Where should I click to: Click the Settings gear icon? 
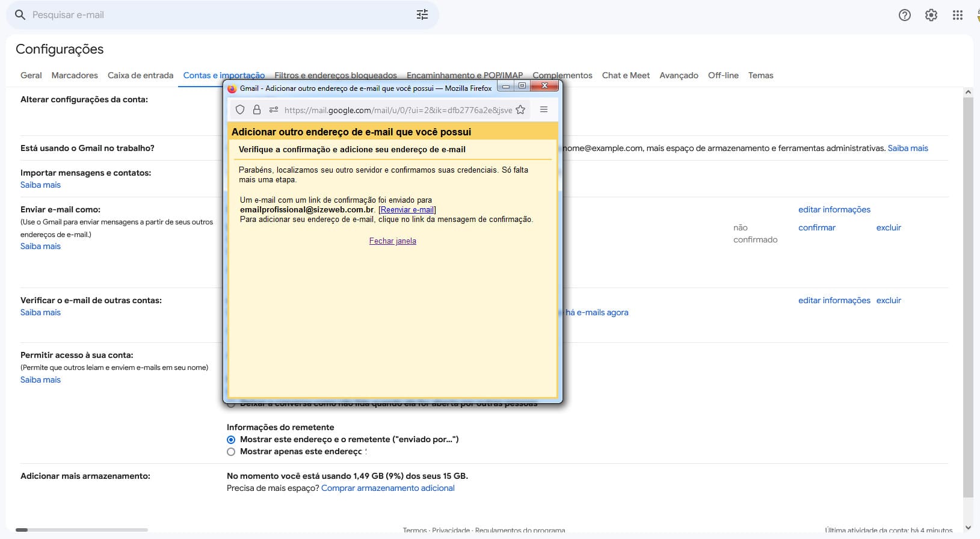(931, 15)
